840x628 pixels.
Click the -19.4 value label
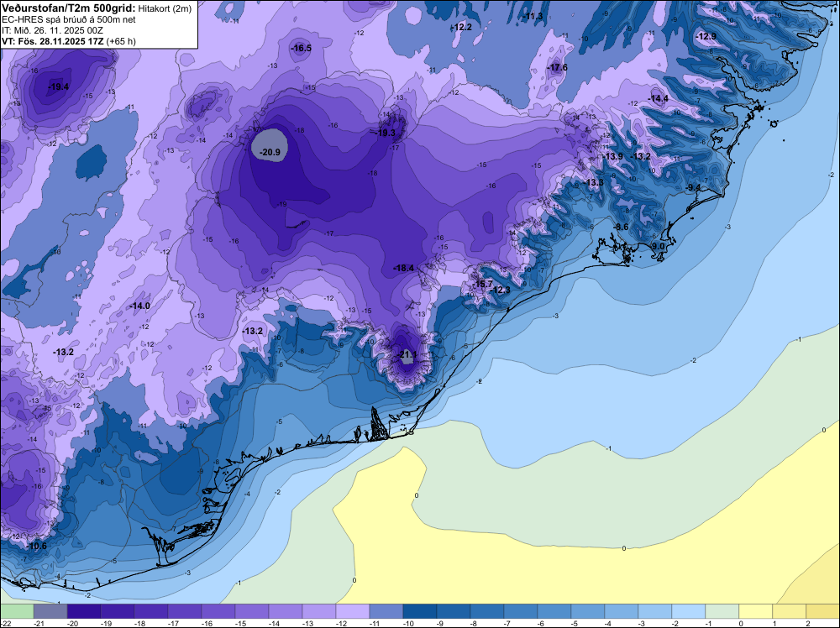59,86
